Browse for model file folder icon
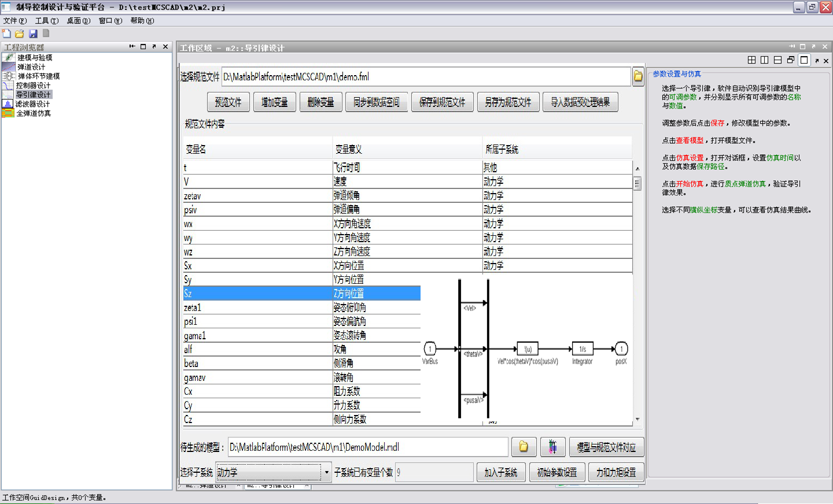The height and width of the screenshot is (504, 833). coord(524,447)
